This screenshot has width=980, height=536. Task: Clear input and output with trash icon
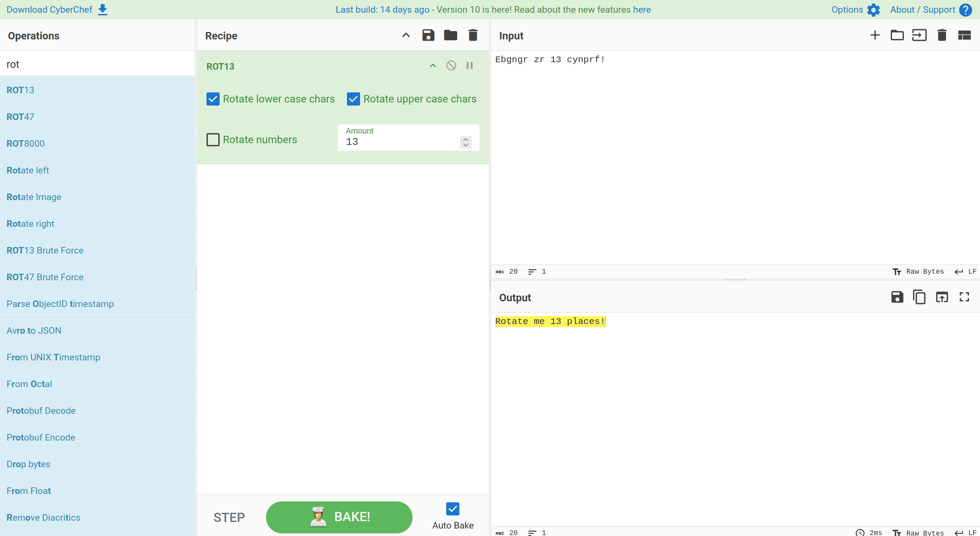tap(942, 35)
